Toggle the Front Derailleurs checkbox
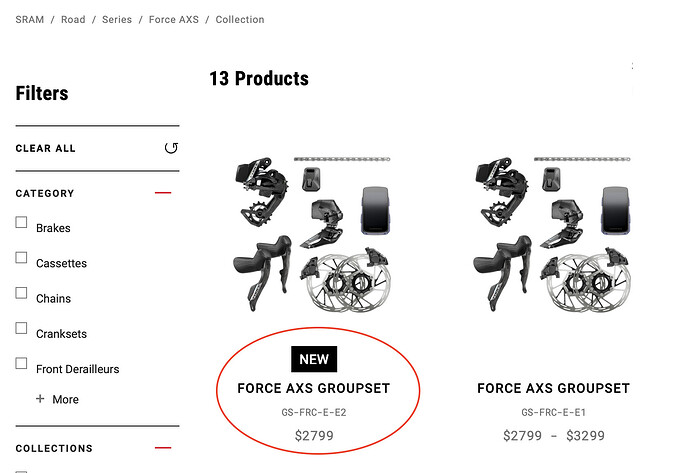690x473 pixels. pos(21,363)
